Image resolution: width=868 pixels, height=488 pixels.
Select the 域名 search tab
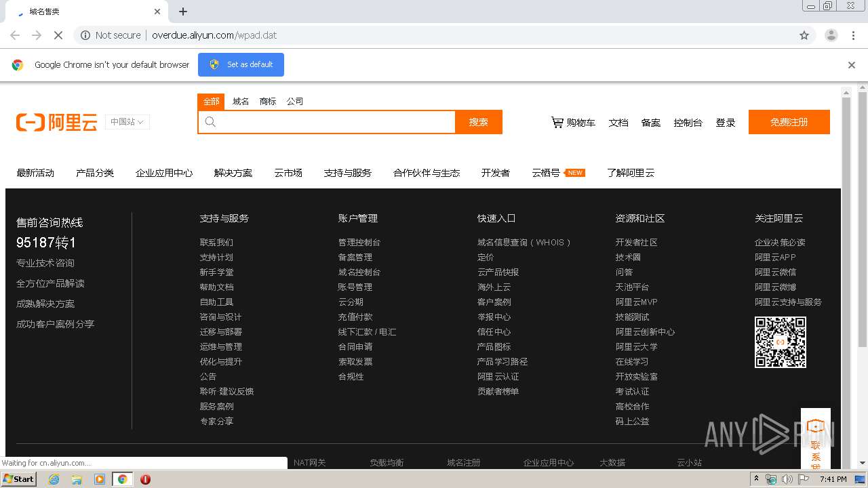click(241, 102)
